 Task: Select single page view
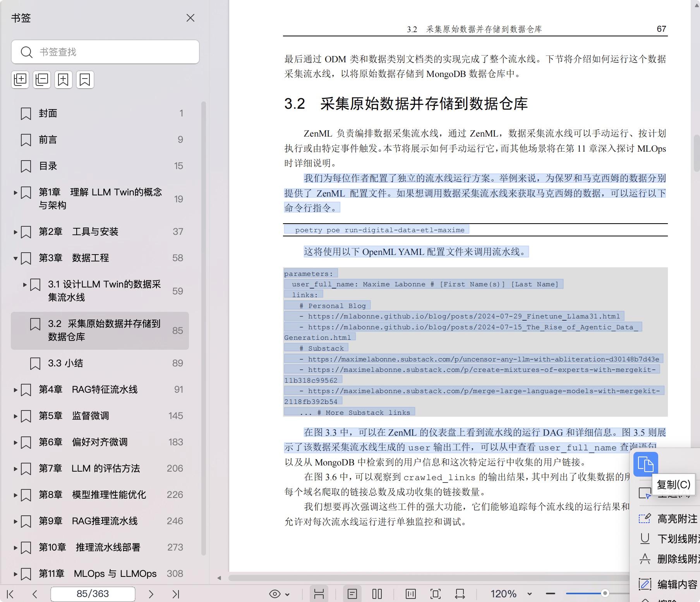[352, 594]
